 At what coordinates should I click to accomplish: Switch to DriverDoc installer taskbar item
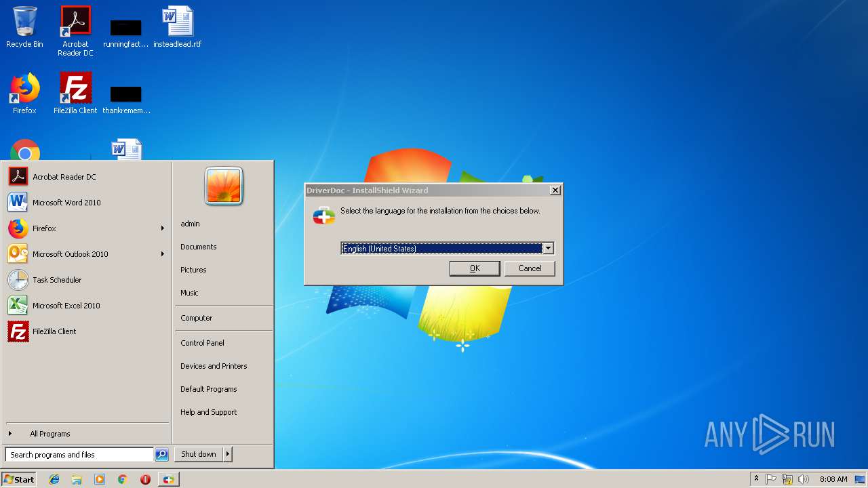(168, 479)
